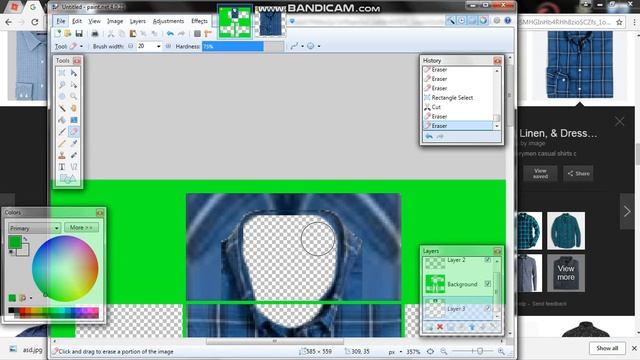The width and height of the screenshot is (640, 360).
Task: Select the Lasso Select tool
Action: 62,85
